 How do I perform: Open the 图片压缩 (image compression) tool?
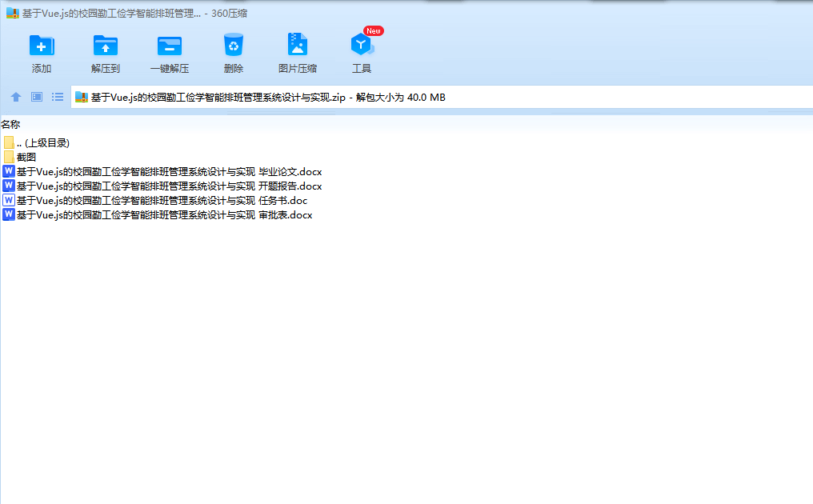[298, 45]
